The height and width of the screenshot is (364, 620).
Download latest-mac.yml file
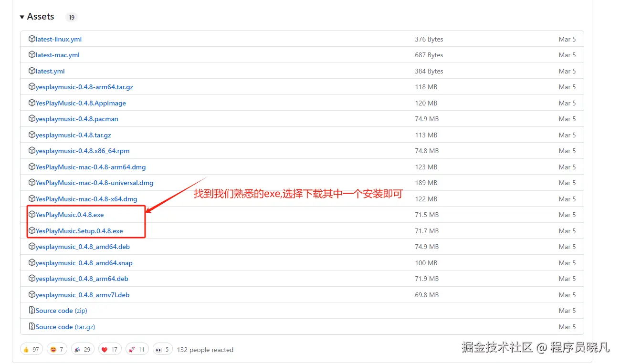(58, 55)
